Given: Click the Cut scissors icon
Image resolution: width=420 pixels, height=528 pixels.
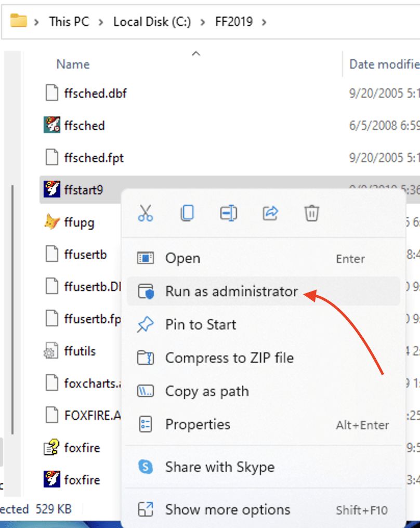Looking at the screenshot, I should (145, 213).
